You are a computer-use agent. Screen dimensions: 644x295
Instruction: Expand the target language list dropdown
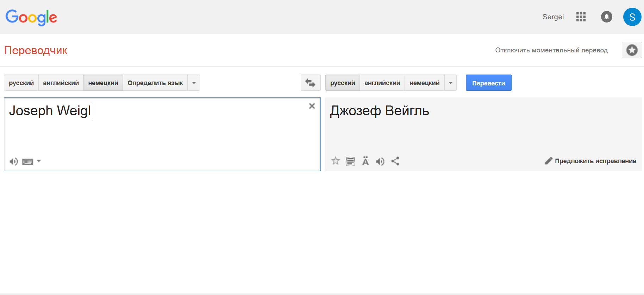(x=451, y=83)
